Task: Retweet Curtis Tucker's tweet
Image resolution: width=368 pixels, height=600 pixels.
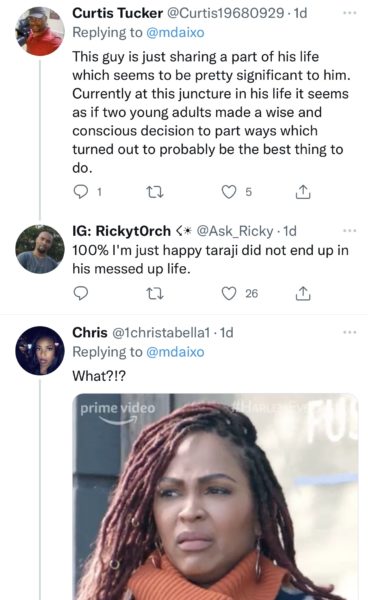Action: (155, 192)
